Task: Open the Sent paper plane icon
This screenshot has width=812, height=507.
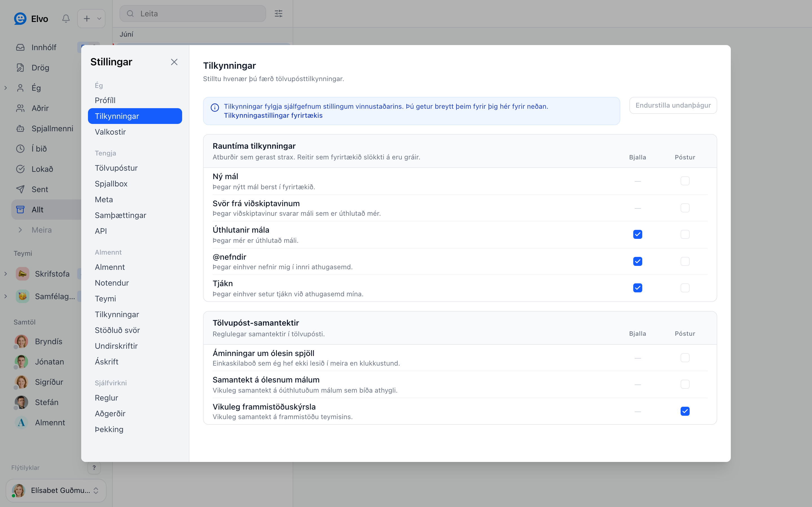Action: [x=20, y=189]
